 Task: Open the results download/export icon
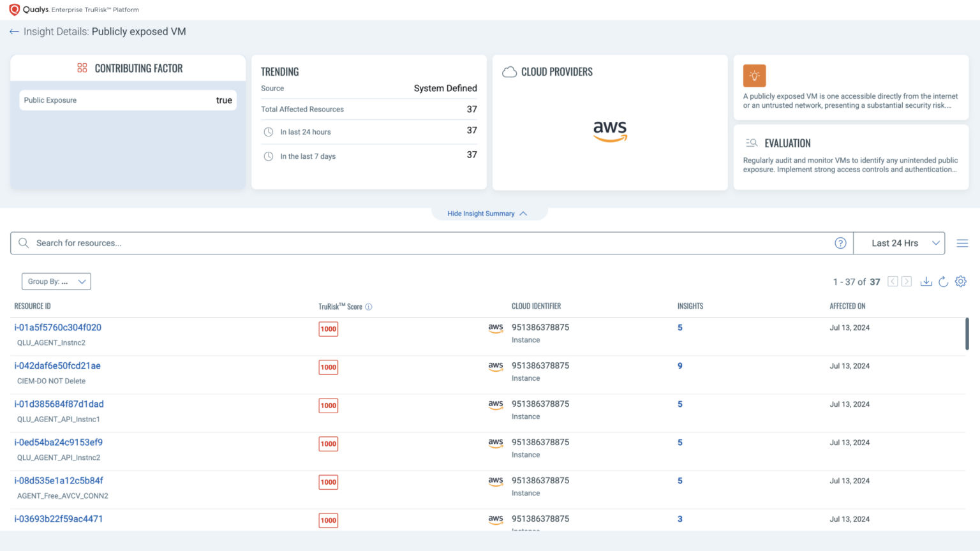(926, 281)
